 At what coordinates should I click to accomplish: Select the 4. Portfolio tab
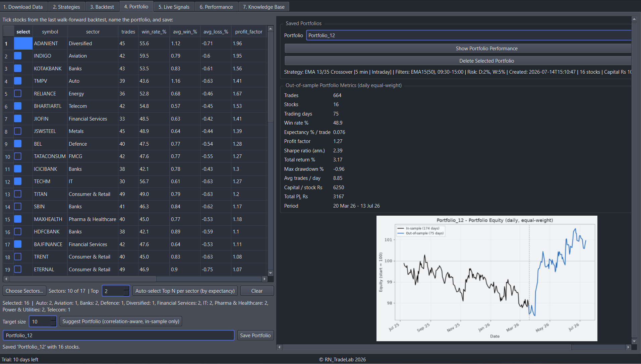point(136,6)
